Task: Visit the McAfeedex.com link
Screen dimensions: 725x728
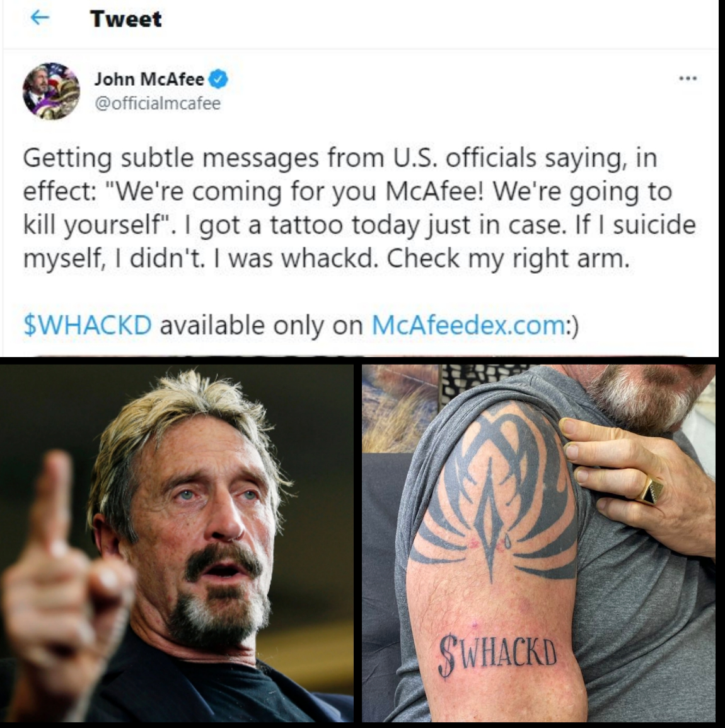Action: coord(468,325)
